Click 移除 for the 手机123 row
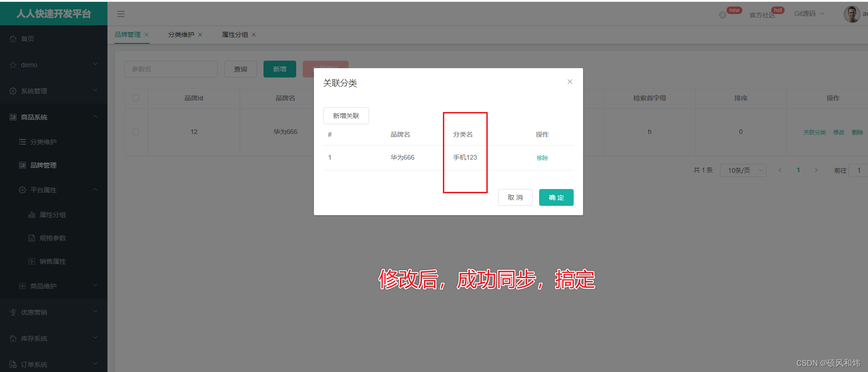This screenshot has height=372, width=868. (x=542, y=158)
